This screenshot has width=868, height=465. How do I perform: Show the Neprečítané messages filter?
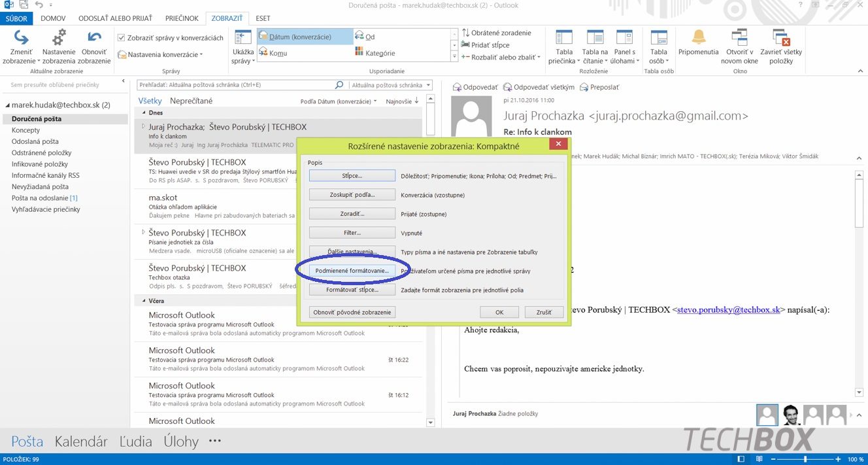[191, 101]
